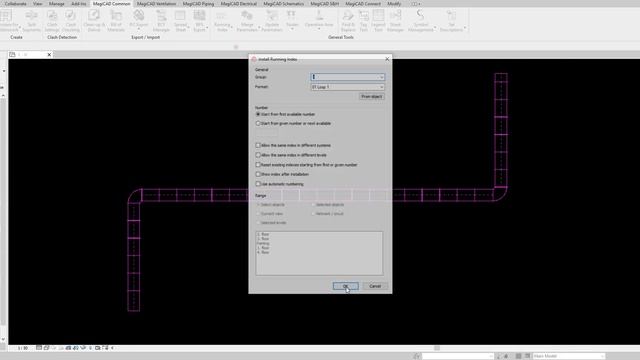Switch to the Collaborate tab

click(x=16, y=4)
